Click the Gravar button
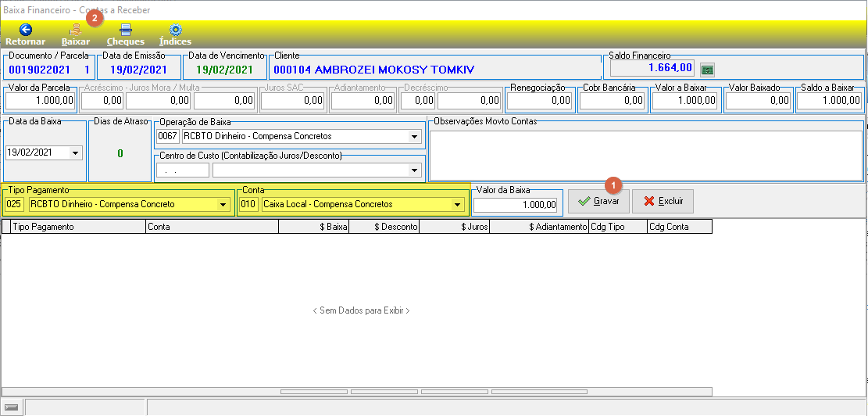 pos(598,201)
